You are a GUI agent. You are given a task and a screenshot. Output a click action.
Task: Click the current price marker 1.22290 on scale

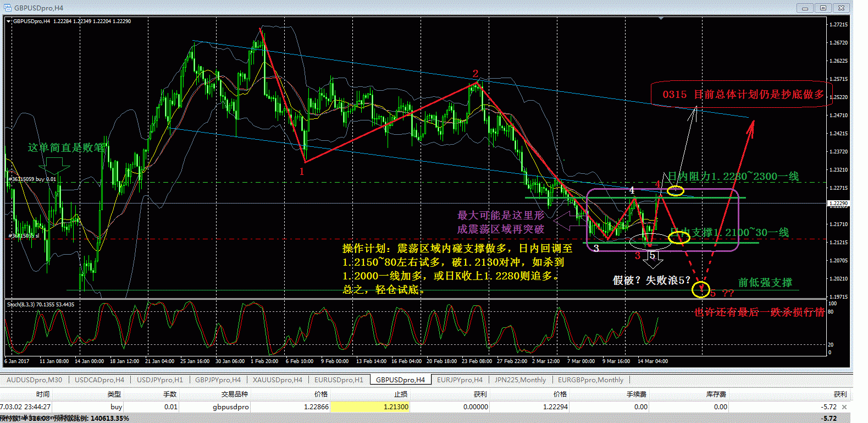pyautogui.click(x=838, y=204)
